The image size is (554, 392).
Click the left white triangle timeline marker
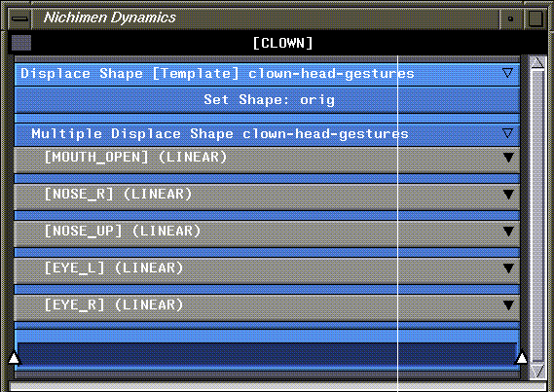point(14,358)
